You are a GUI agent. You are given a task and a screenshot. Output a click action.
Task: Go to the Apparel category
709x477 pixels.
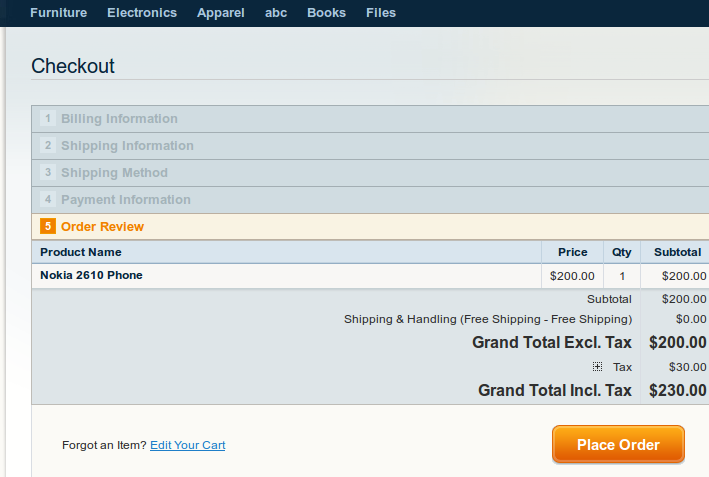(x=221, y=13)
